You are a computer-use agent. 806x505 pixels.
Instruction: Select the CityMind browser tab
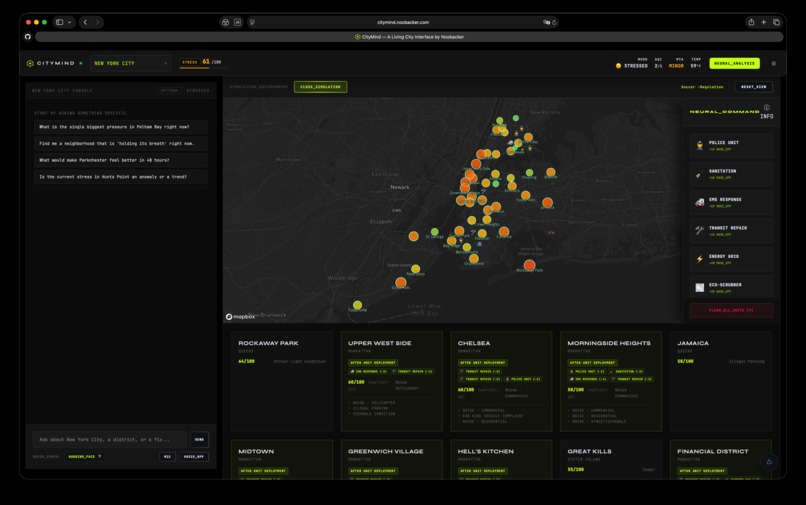click(409, 37)
